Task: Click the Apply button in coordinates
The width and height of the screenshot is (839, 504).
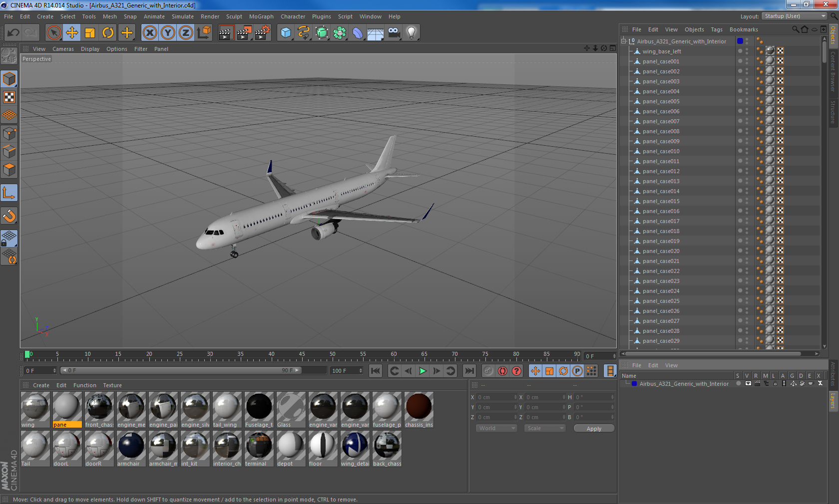Action: click(x=594, y=429)
